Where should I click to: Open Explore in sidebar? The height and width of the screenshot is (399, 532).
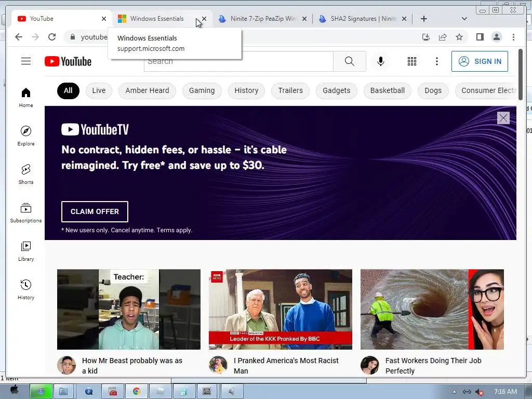pos(26,136)
